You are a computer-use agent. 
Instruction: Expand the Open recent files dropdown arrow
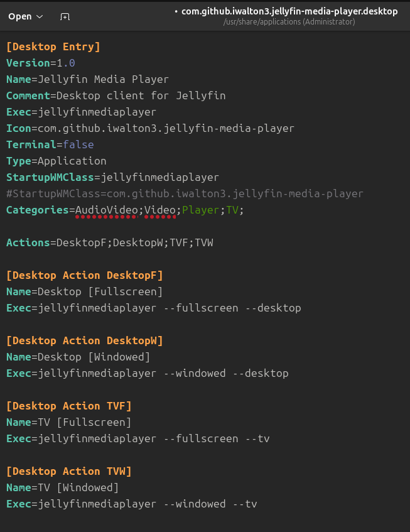(x=40, y=17)
